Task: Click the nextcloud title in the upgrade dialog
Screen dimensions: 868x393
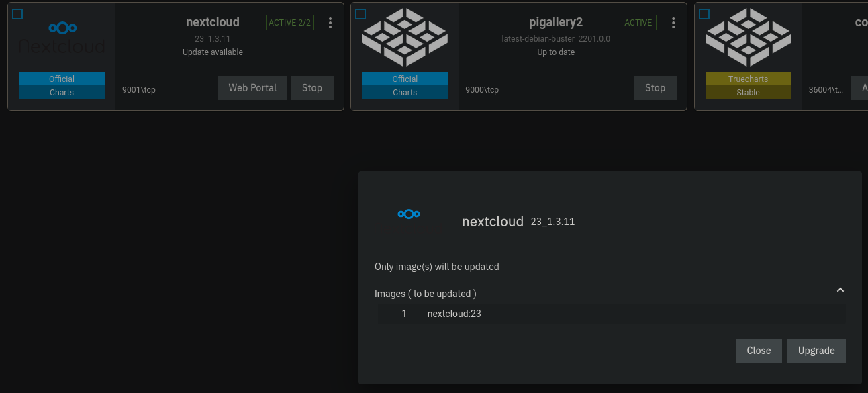Action: tap(493, 222)
